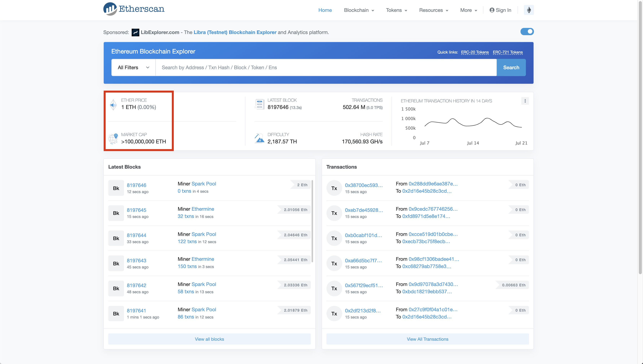Click the Etherscan logo icon
This screenshot has width=643, height=364.
(110, 9)
